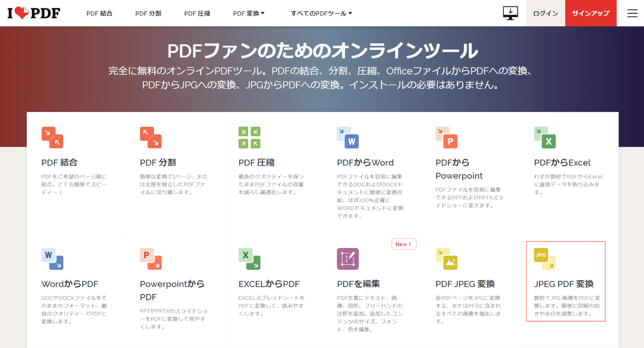The height and width of the screenshot is (348, 644).
Task: Click the PowerpointからPDF description text
Action: (x=174, y=319)
